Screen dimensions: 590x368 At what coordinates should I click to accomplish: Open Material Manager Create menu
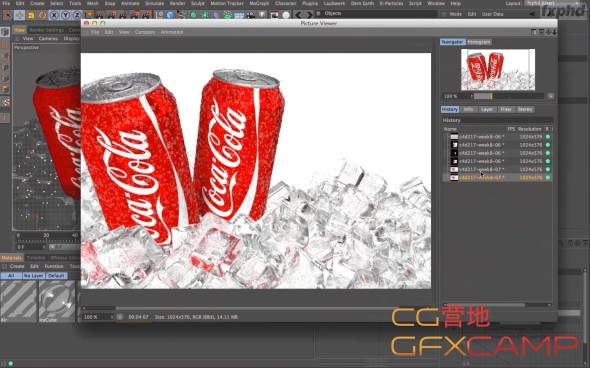point(17,266)
